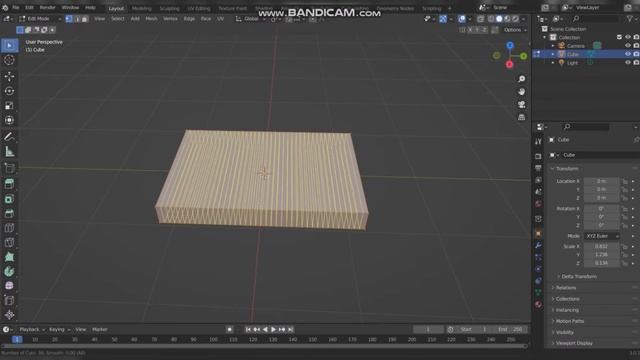640x360 pixels.
Task: Toggle the camera view icon
Action: click(522, 104)
